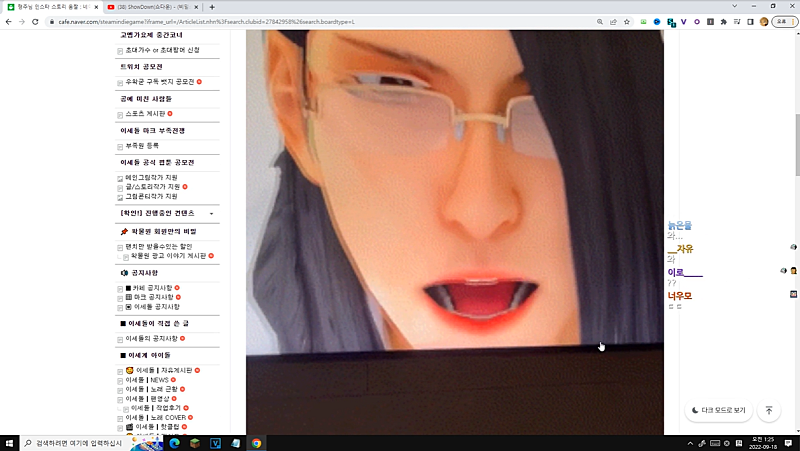800x451 pixels.
Task: Toggle the browser side panel icon
Action: click(750, 22)
